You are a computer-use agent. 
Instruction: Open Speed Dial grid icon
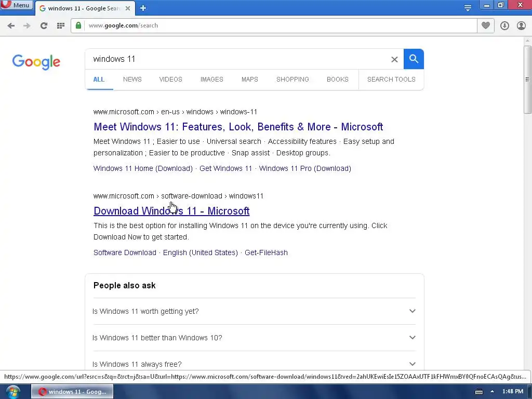(x=61, y=25)
